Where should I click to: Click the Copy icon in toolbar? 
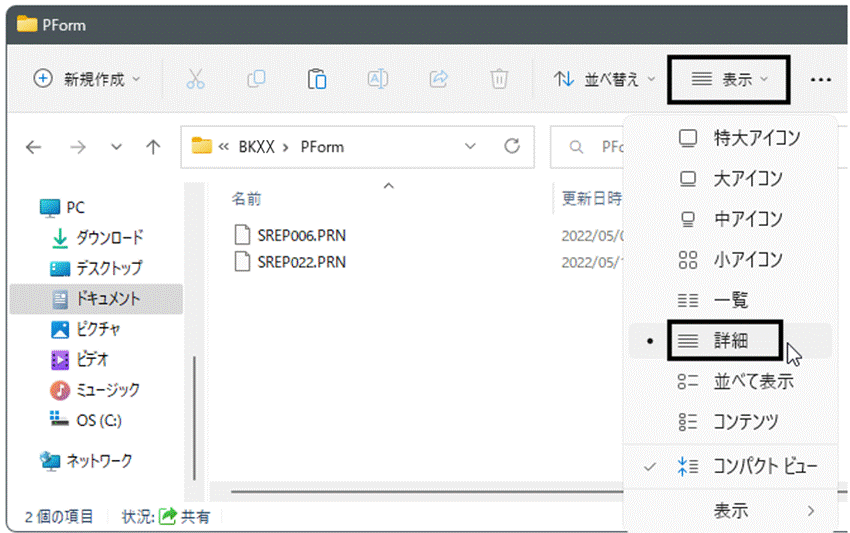click(x=256, y=79)
